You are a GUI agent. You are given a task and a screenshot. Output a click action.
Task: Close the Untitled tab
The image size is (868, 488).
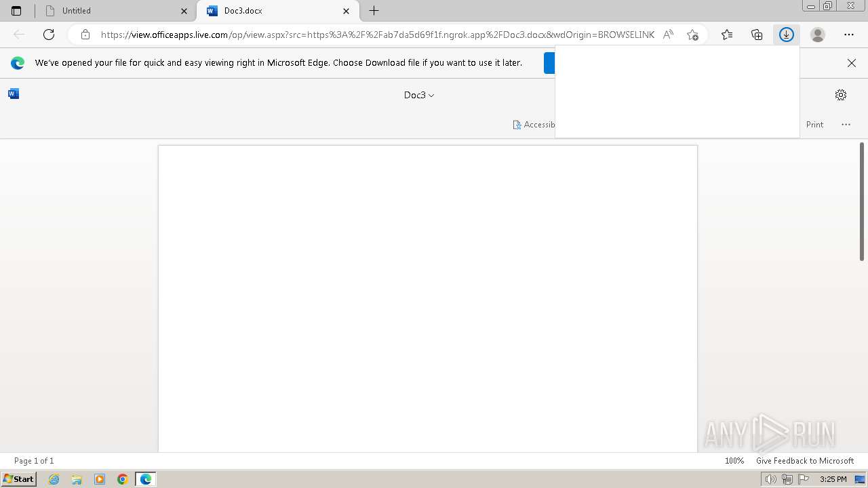(184, 11)
